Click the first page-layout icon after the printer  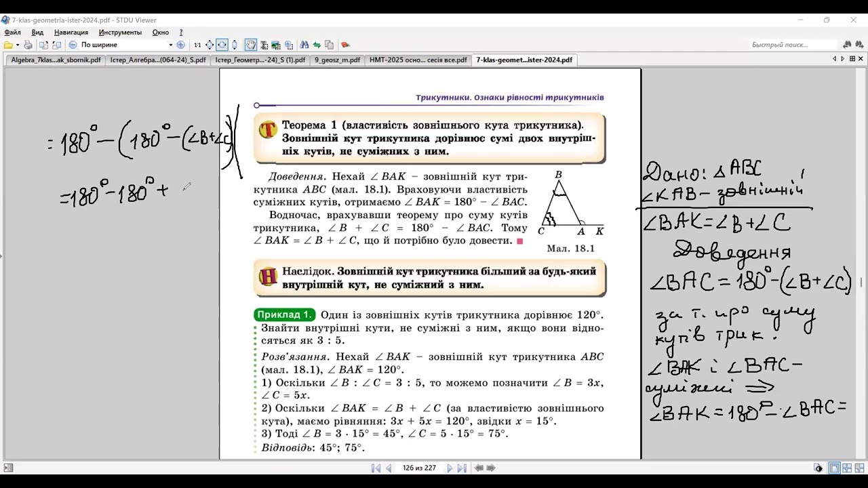pyautogui.click(x=43, y=45)
